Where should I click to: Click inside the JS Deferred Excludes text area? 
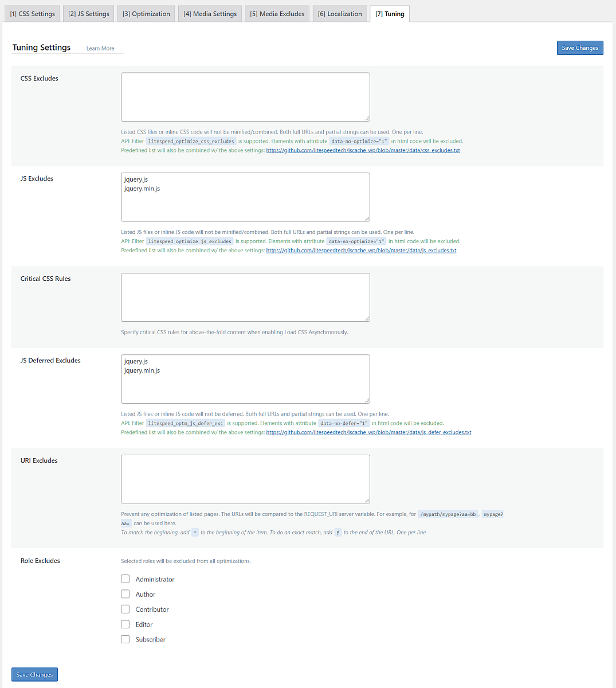pos(245,379)
